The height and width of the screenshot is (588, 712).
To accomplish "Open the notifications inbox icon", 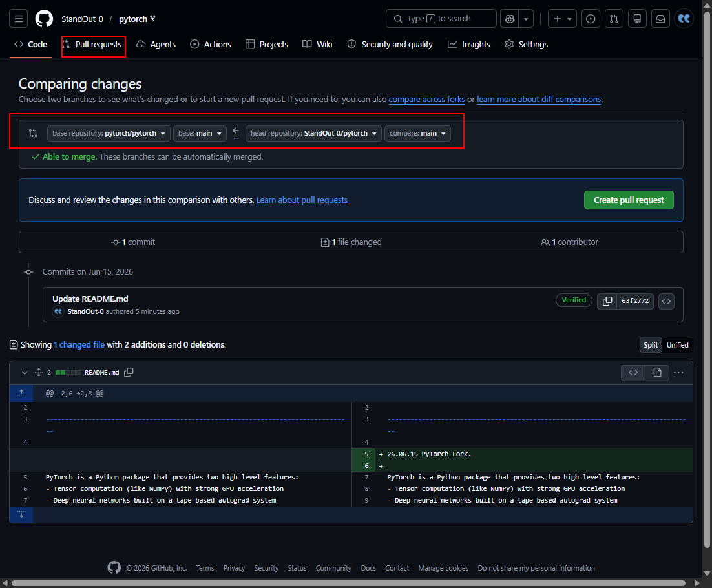I will pos(660,19).
